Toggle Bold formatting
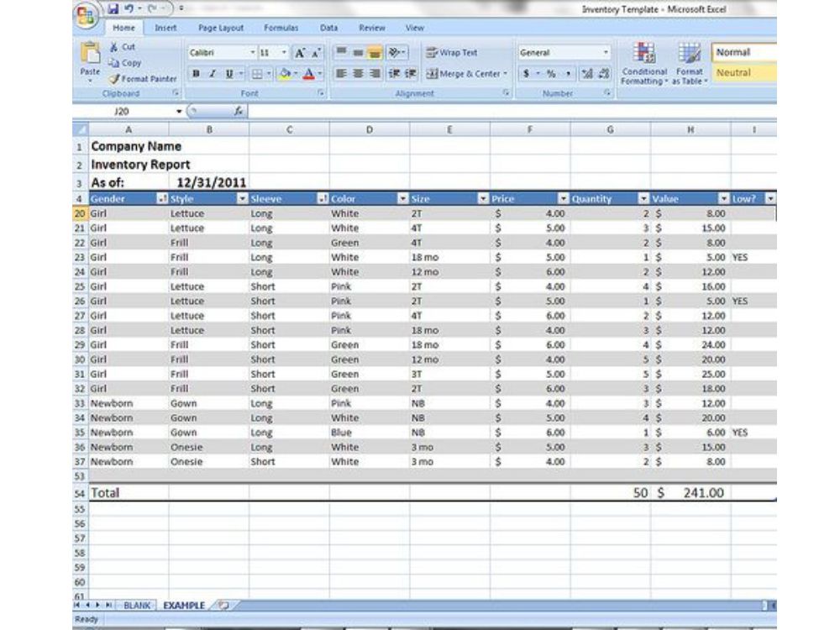Viewport: 840px width, 630px height. pyautogui.click(x=196, y=74)
